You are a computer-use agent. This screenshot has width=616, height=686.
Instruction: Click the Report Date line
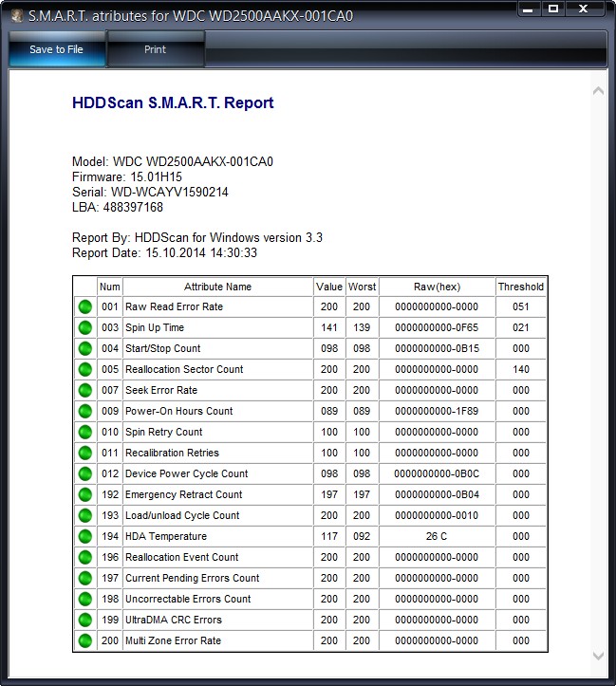pos(164,253)
